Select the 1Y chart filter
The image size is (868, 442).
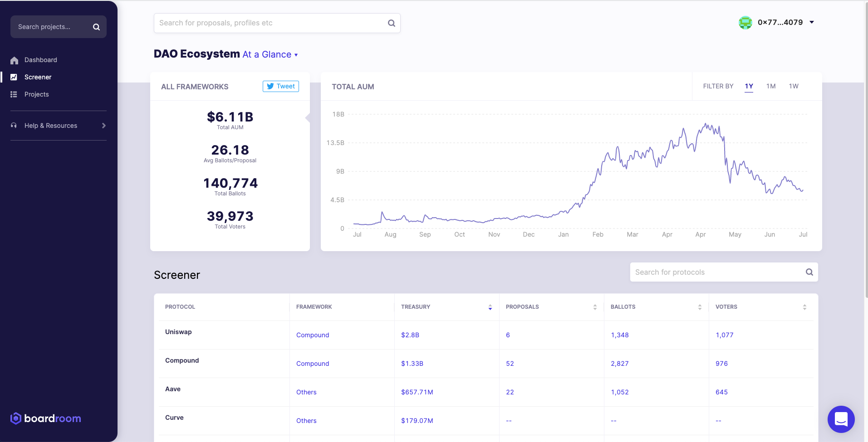pos(749,86)
